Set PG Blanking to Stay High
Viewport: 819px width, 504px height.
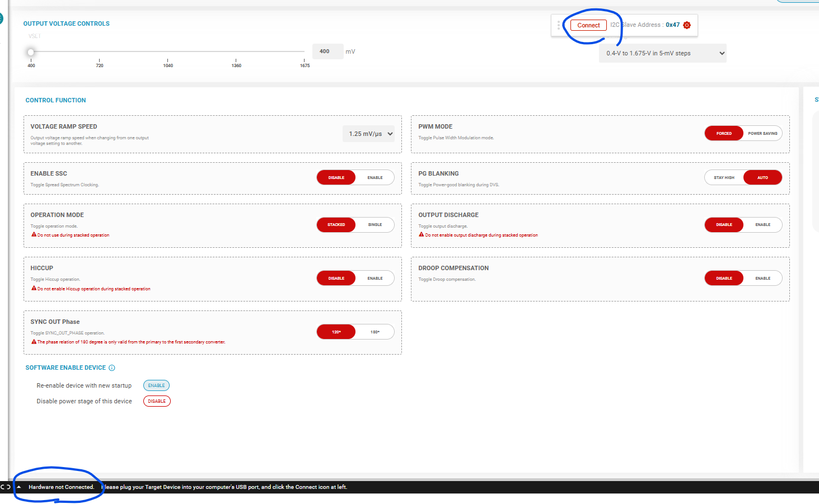click(724, 178)
